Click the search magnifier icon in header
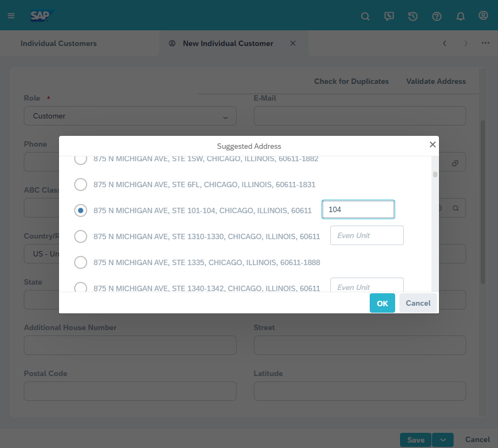The width and height of the screenshot is (498, 448). pos(365,16)
